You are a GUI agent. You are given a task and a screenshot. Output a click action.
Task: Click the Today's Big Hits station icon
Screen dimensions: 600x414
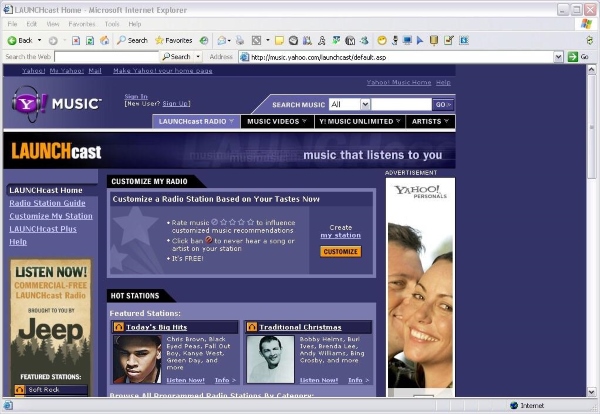(119, 327)
